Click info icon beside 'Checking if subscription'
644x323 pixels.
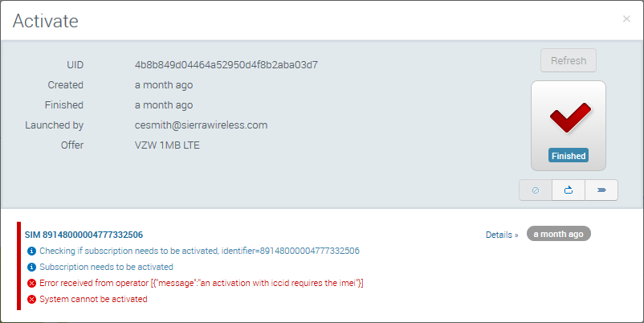31,251
